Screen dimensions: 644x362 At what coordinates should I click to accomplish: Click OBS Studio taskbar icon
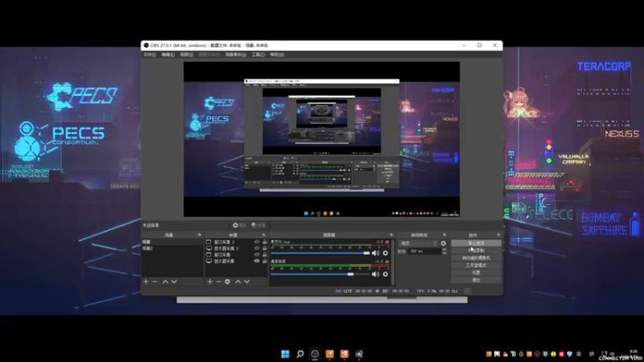click(x=315, y=354)
